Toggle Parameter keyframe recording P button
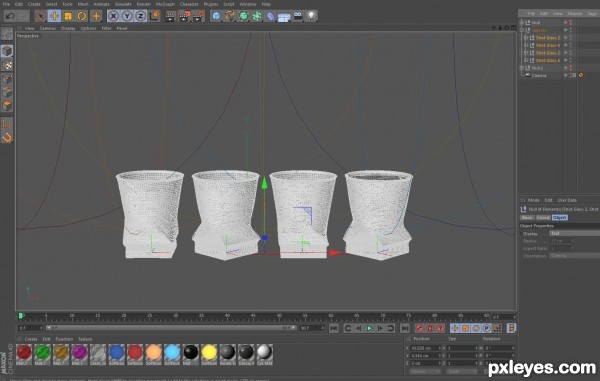Viewport: 600px width, 381px height. coord(486,328)
